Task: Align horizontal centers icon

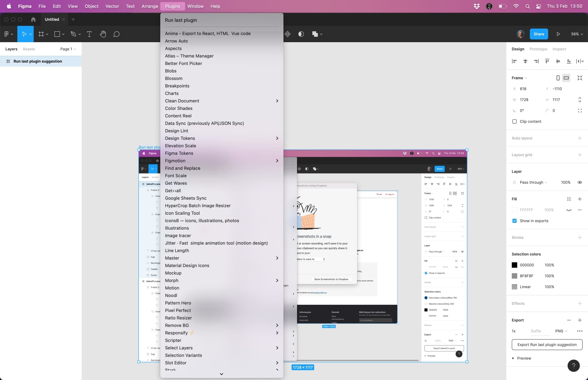Action: [x=525, y=61]
